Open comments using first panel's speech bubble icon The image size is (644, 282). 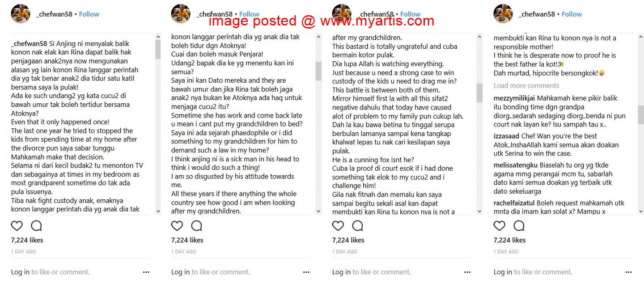point(37,226)
